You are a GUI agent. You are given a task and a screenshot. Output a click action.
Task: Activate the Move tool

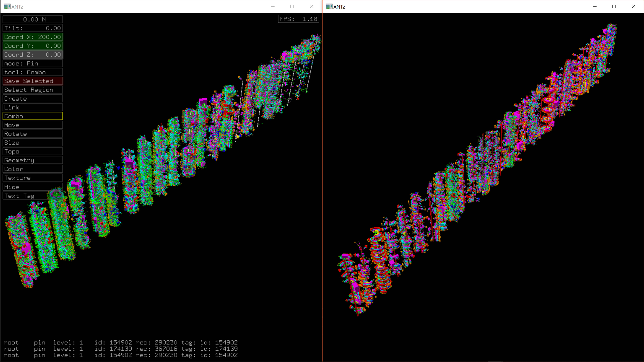[x=33, y=125]
